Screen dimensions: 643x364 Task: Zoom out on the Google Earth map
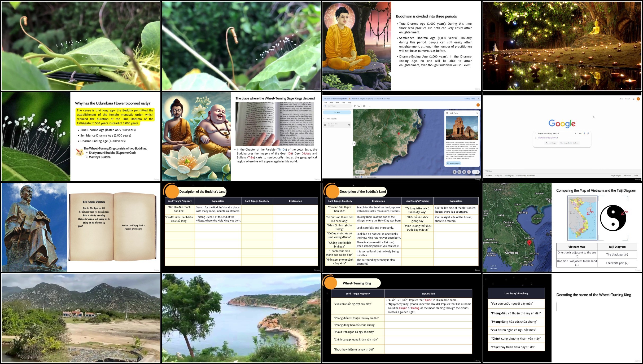click(474, 172)
